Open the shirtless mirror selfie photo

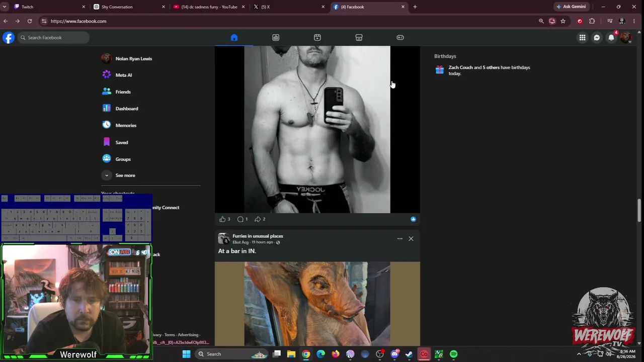[x=317, y=130]
